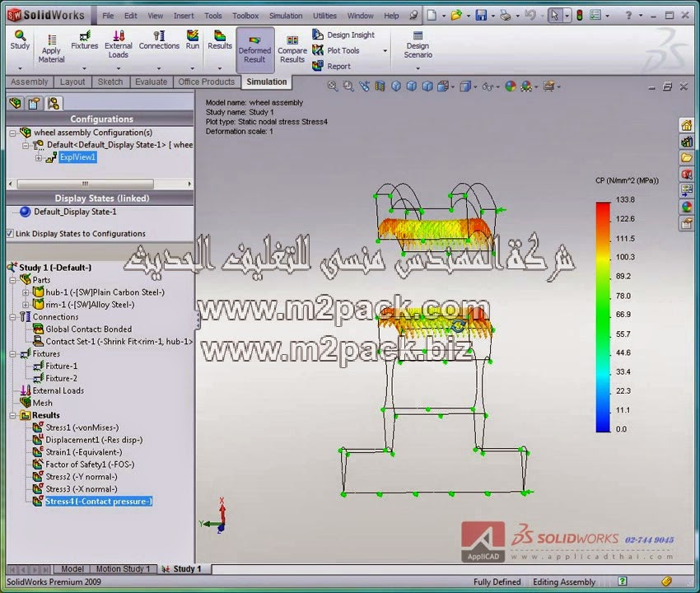700x593 pixels.
Task: Click the red top of the stress color legend
Action: pyautogui.click(x=603, y=206)
